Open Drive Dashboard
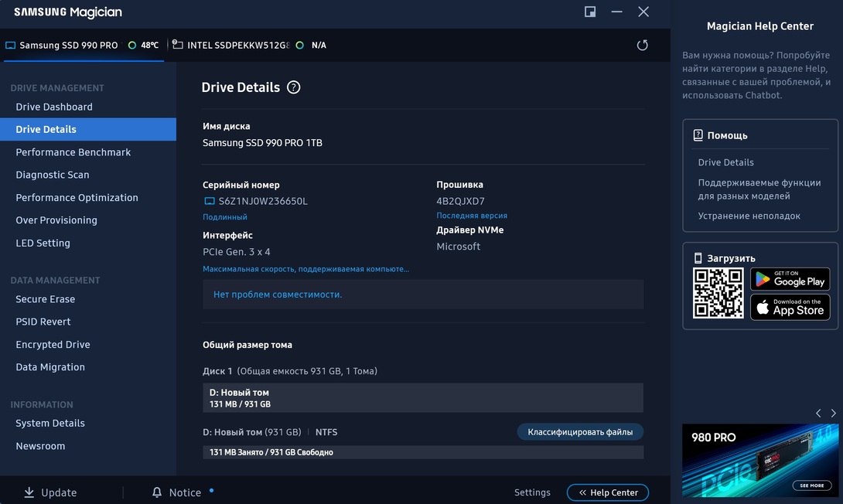Screen dimensions: 843x504 pyautogui.click(x=54, y=107)
